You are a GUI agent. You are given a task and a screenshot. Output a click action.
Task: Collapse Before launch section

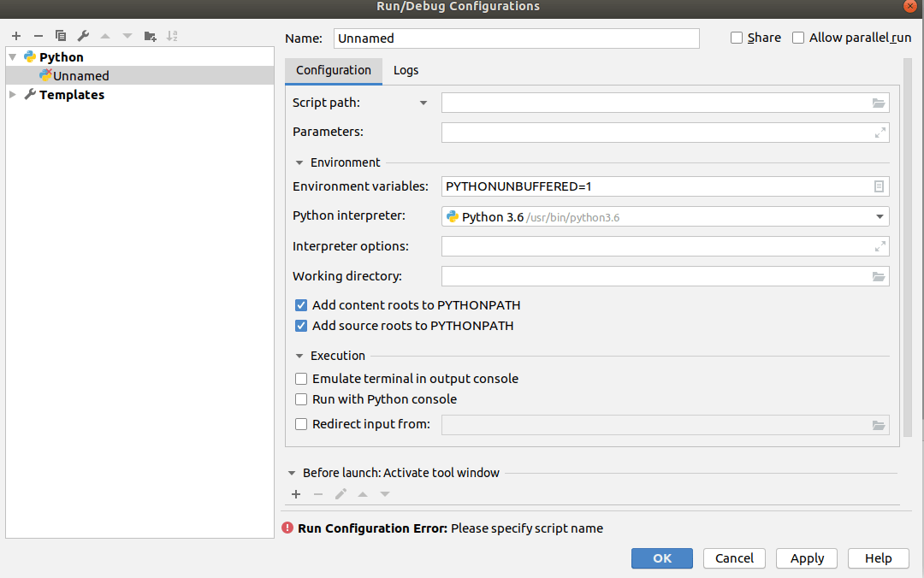(x=292, y=473)
